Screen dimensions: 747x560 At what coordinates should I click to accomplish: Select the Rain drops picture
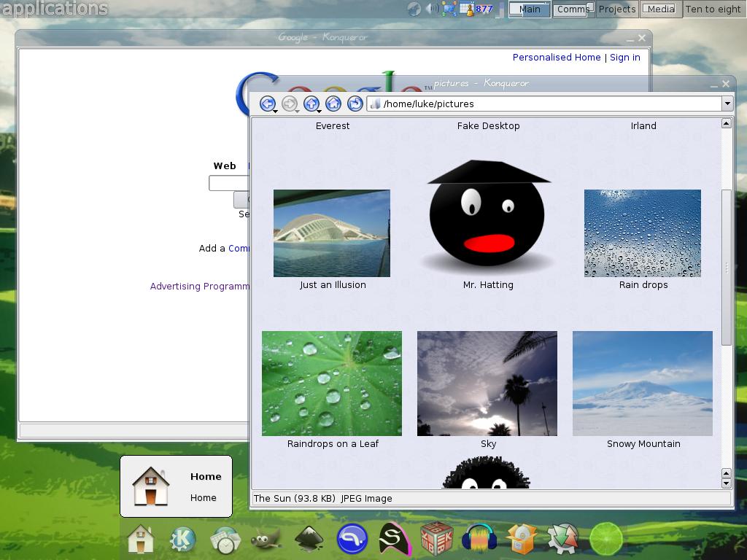pyautogui.click(x=642, y=233)
